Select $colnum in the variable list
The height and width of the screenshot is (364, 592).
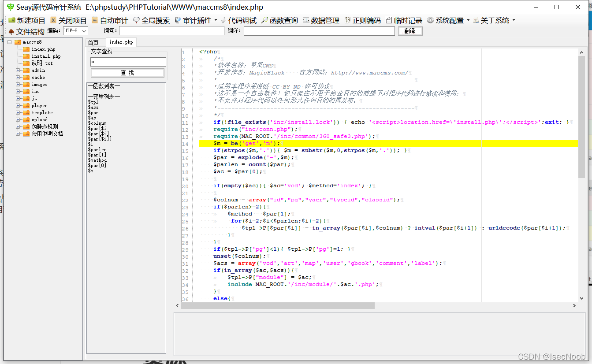point(97,123)
